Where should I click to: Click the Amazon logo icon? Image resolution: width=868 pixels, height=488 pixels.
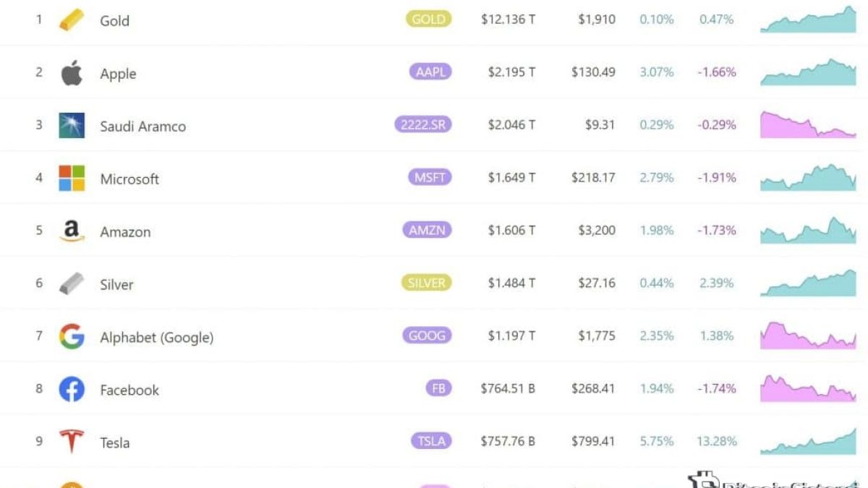pyautogui.click(x=72, y=231)
